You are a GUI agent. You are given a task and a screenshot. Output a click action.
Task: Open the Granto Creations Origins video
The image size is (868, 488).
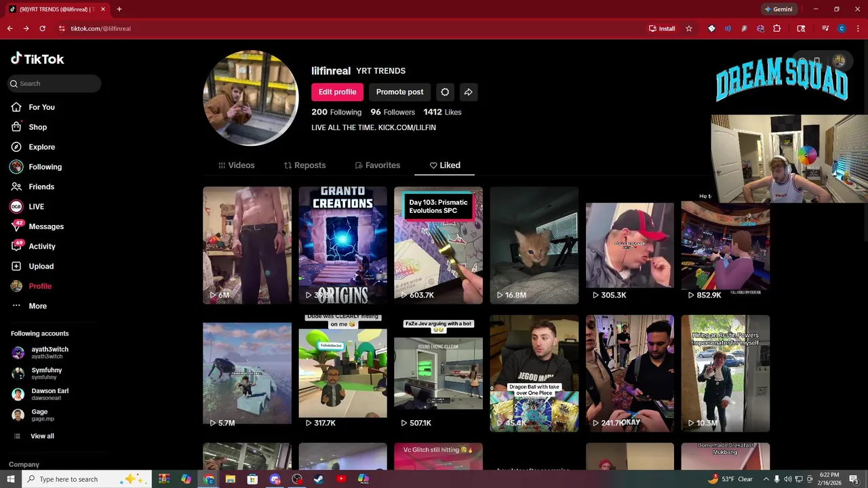click(342, 245)
